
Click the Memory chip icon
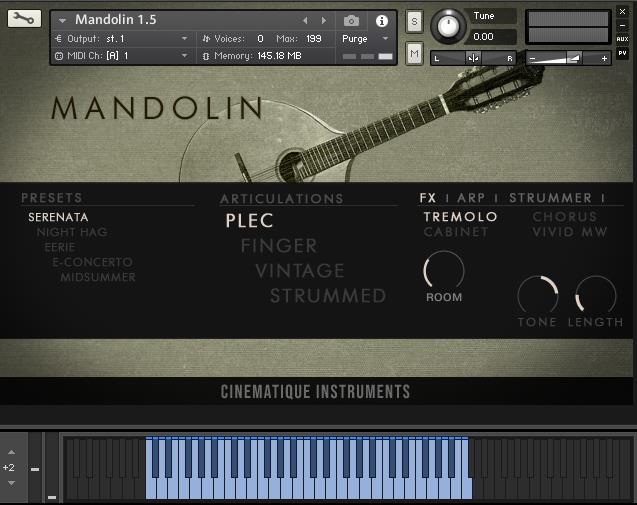[x=206, y=56]
